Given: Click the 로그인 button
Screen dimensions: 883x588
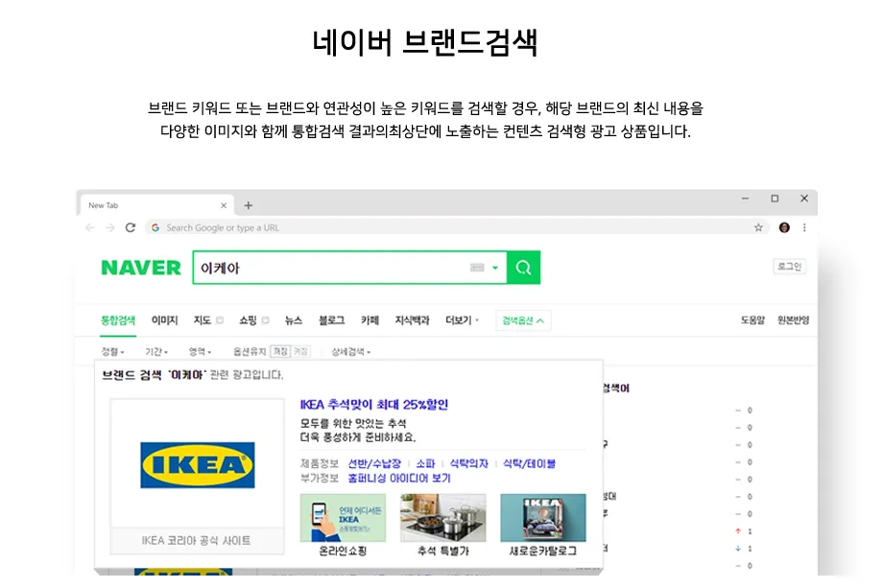Looking at the screenshot, I should (789, 266).
